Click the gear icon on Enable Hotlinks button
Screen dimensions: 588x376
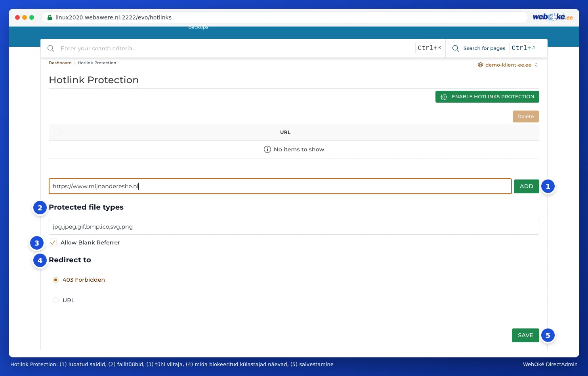click(x=444, y=97)
